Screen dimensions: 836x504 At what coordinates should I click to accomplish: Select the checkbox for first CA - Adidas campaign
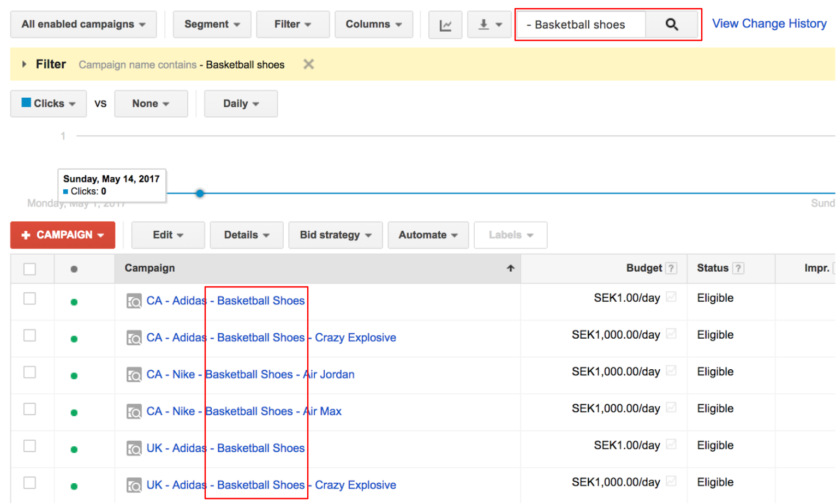click(30, 299)
